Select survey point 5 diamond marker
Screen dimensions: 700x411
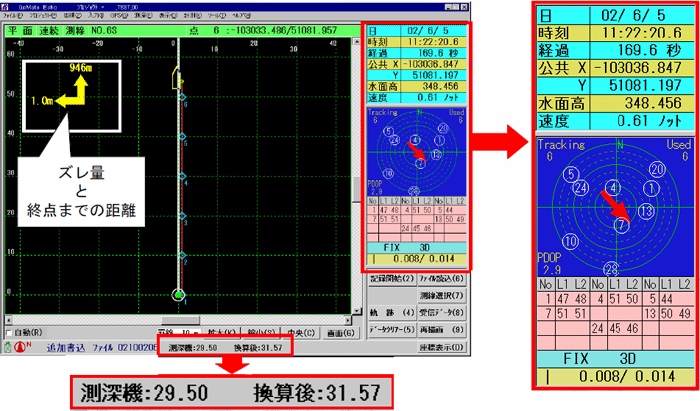[x=182, y=137]
